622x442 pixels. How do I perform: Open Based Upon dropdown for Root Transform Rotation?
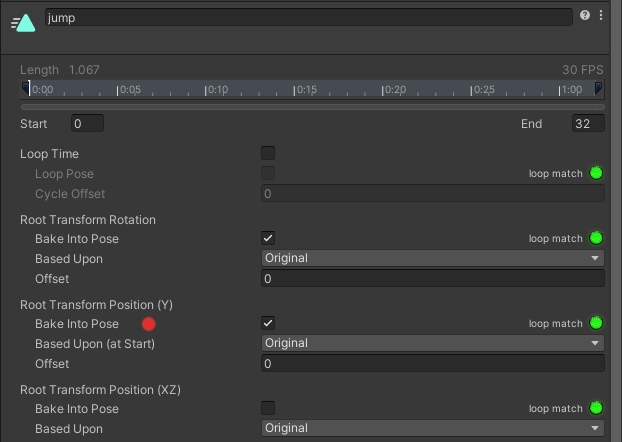point(432,258)
